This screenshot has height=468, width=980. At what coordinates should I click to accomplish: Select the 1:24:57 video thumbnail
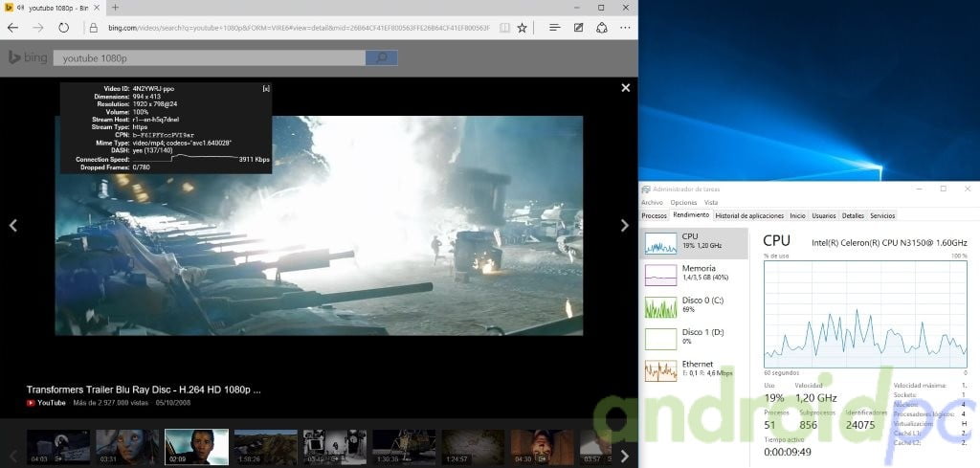473,447
